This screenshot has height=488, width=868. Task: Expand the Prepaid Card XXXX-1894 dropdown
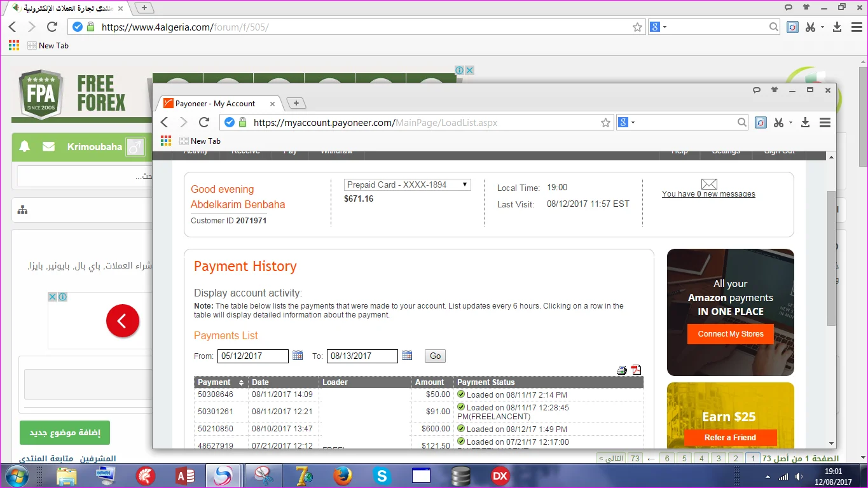tap(407, 185)
